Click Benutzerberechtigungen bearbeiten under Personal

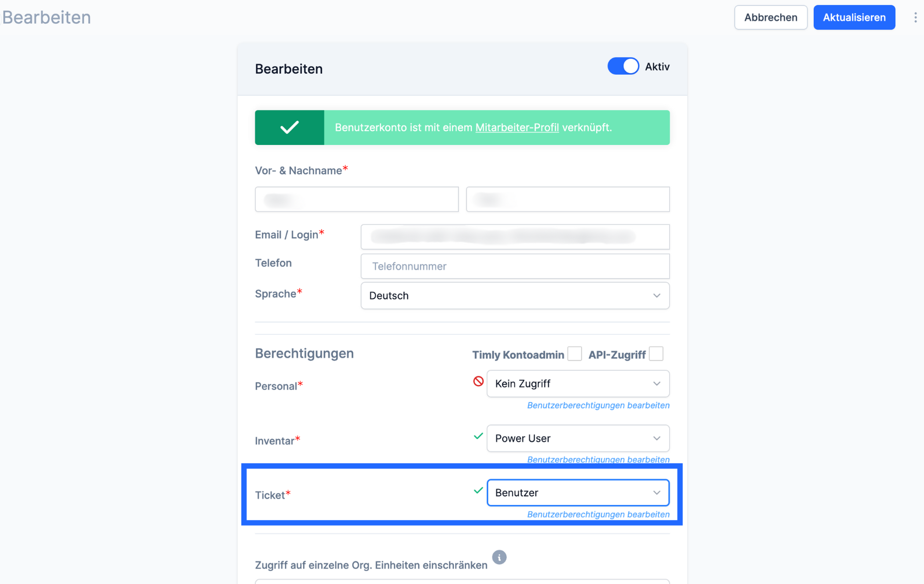(598, 405)
